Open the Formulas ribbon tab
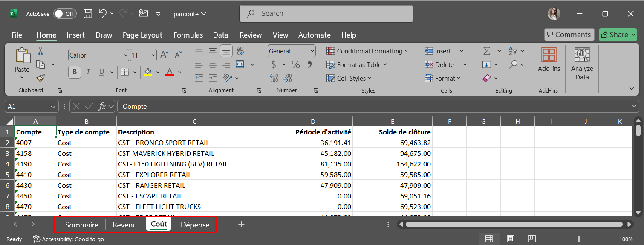The image size is (644, 245). pos(188,35)
